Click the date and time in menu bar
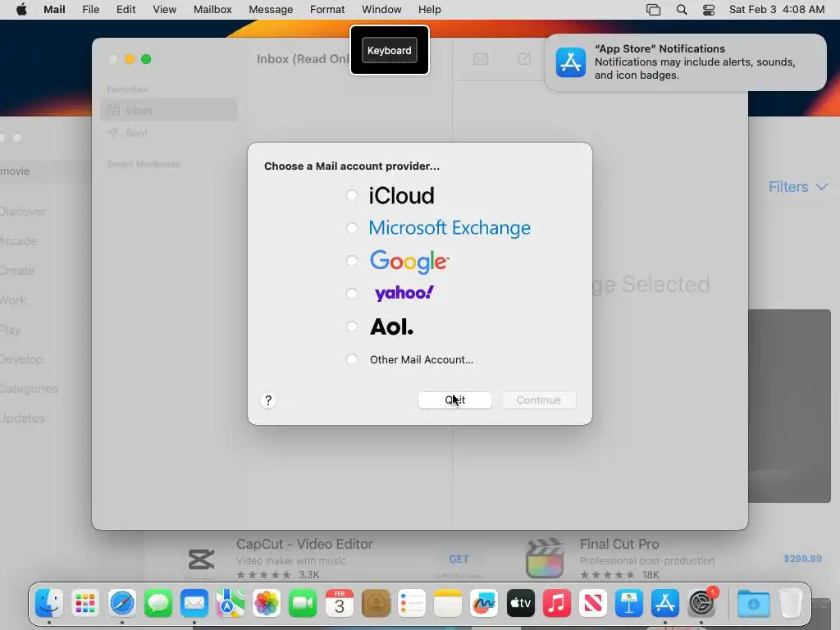The height and width of the screenshot is (630, 840). pyautogui.click(x=777, y=10)
